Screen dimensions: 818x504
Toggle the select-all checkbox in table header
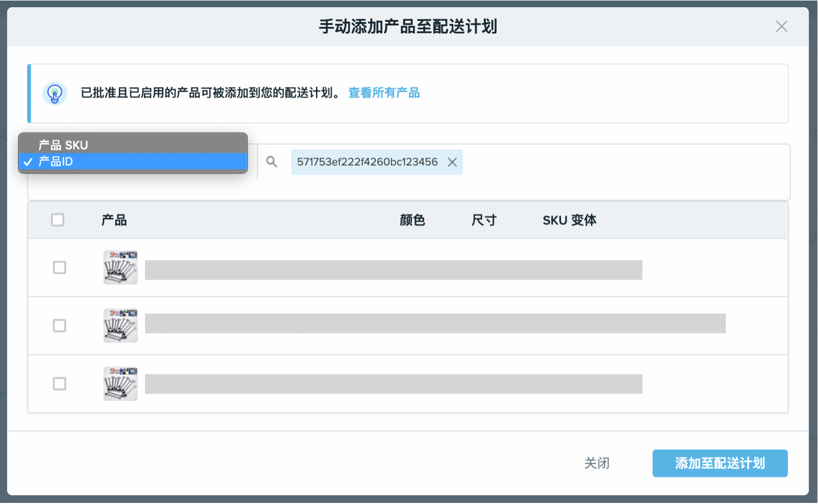tap(58, 219)
